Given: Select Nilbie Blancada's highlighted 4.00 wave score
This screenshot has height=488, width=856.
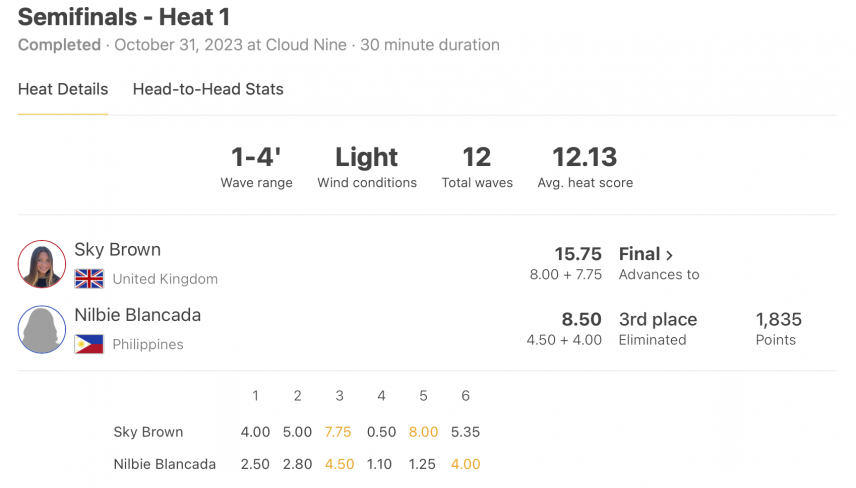Looking at the screenshot, I should click(x=465, y=464).
